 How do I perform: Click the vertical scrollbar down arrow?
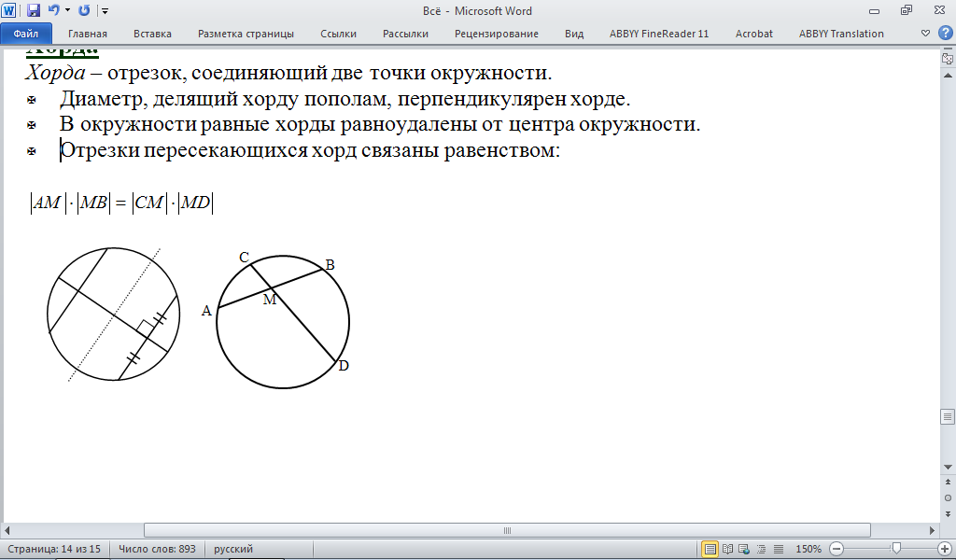(x=948, y=467)
